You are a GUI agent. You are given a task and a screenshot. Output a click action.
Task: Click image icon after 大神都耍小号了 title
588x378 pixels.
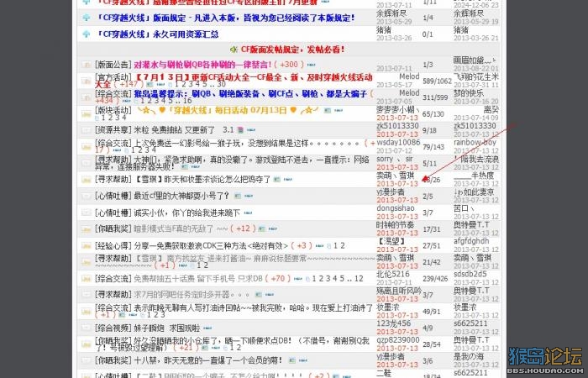pos(238,196)
